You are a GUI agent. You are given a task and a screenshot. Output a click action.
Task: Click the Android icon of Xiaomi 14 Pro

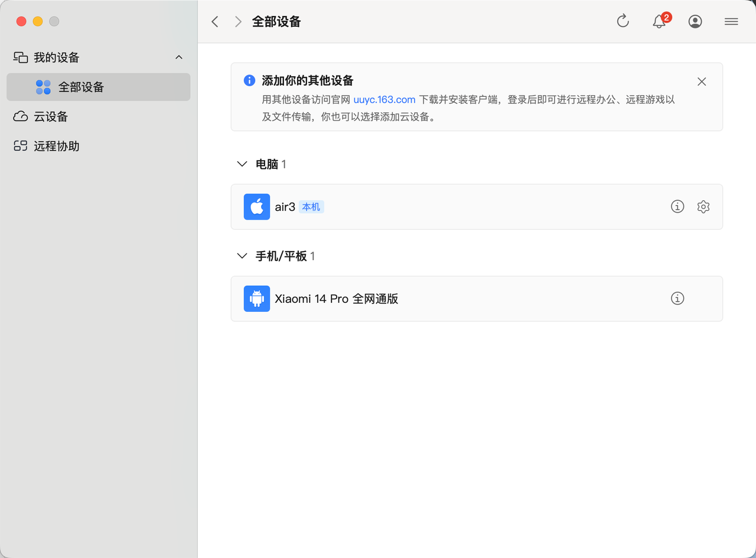(256, 299)
